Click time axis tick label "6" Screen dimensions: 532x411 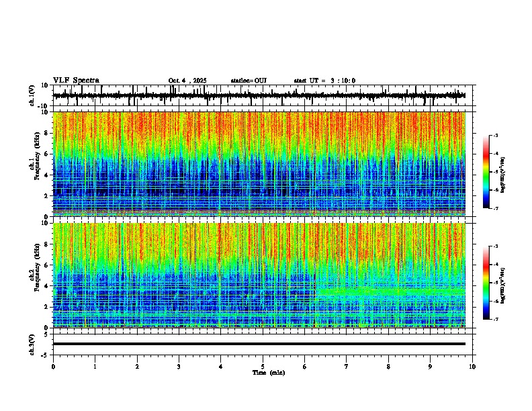305,366
